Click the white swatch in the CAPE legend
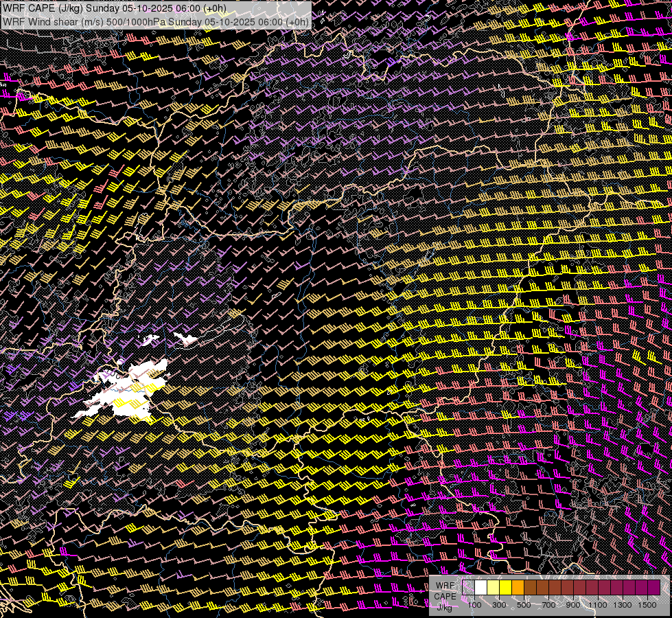The image size is (672, 618). click(481, 587)
